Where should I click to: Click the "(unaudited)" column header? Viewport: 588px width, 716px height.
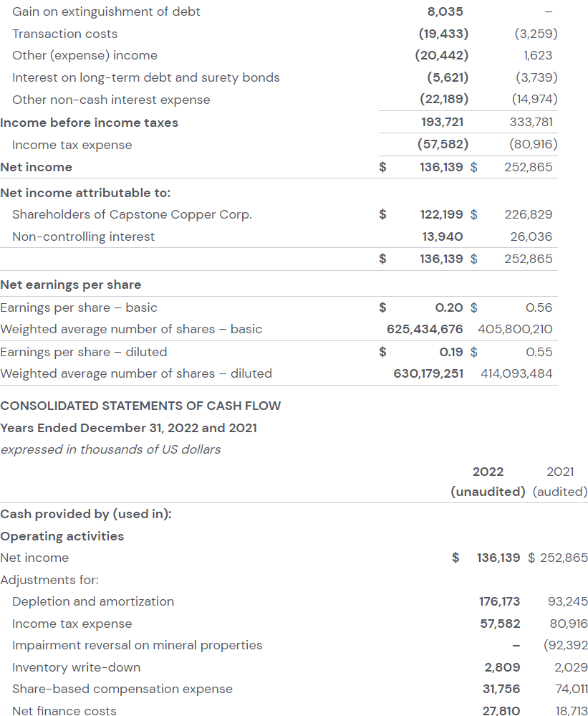(x=488, y=492)
